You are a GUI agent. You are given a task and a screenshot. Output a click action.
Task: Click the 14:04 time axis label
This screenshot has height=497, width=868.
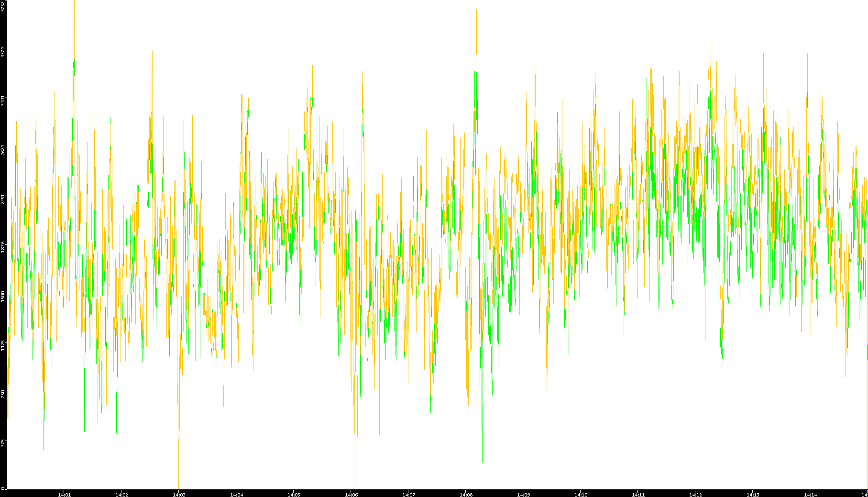coord(236,495)
